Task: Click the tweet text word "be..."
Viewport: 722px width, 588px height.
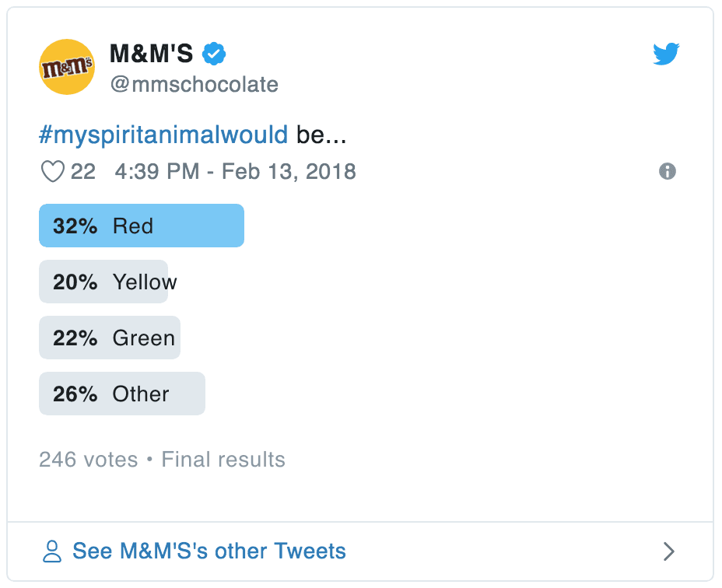Action: 321,135
